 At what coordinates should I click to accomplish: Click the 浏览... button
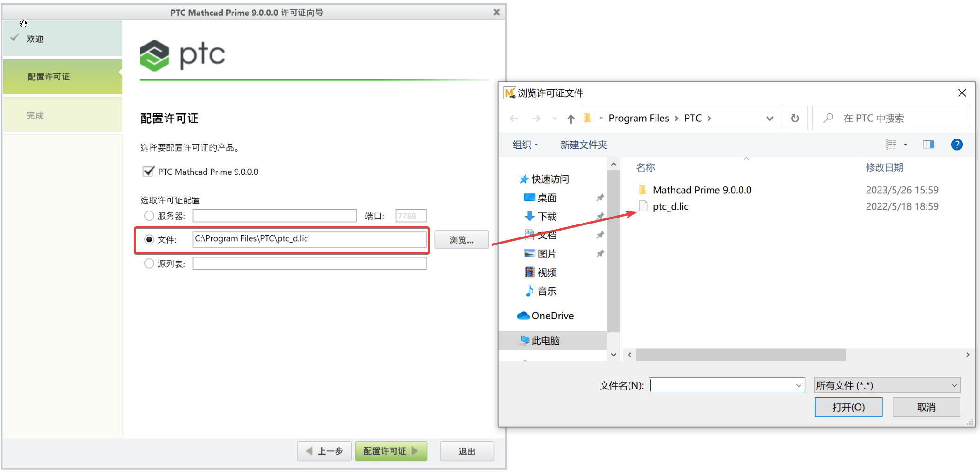462,240
